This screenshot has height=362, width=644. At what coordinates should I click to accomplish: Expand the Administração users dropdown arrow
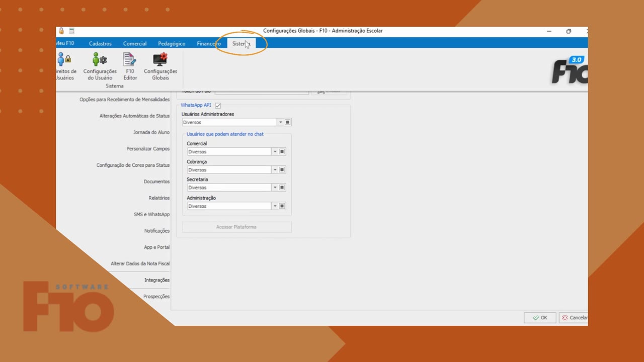coord(275,206)
